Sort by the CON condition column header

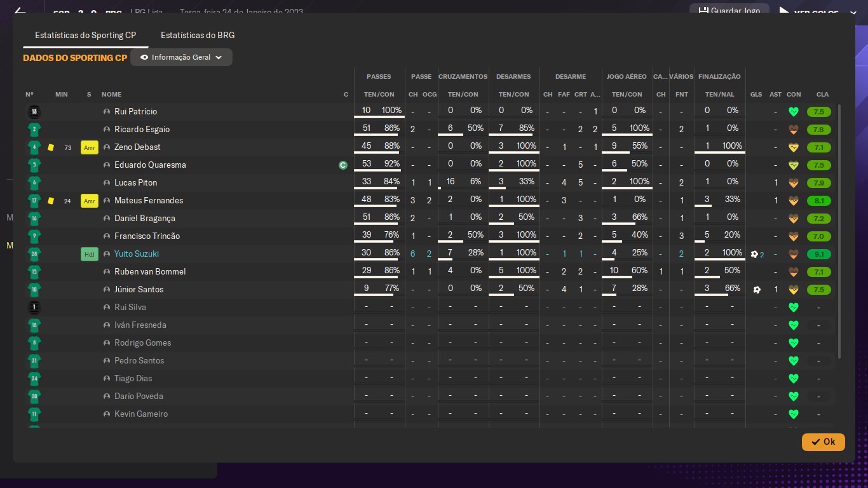(x=794, y=95)
